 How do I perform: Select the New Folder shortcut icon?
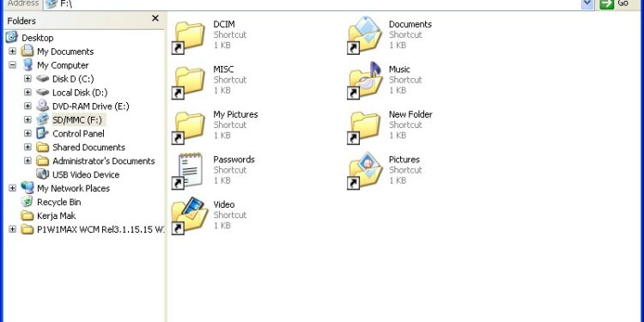click(364, 128)
